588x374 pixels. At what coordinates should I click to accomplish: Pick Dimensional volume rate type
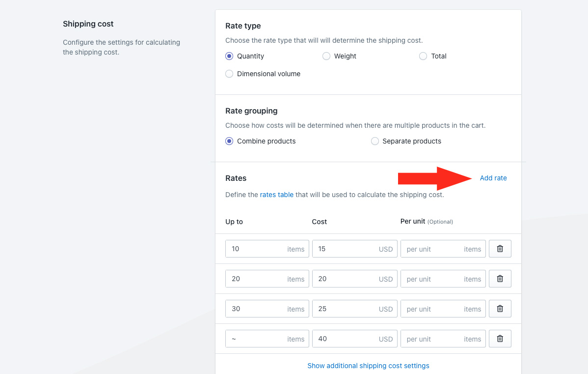[229, 74]
